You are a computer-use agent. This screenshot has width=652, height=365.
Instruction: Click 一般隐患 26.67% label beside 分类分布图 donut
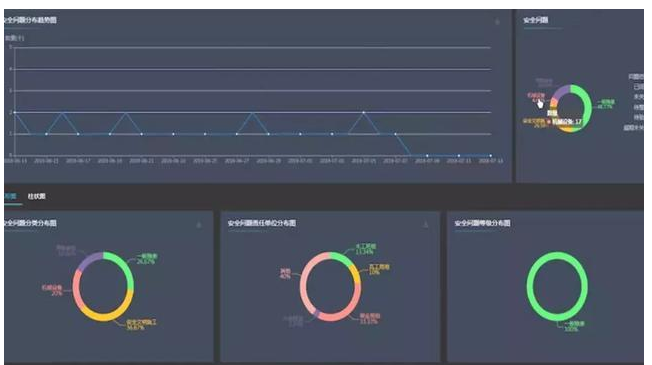click(x=147, y=259)
